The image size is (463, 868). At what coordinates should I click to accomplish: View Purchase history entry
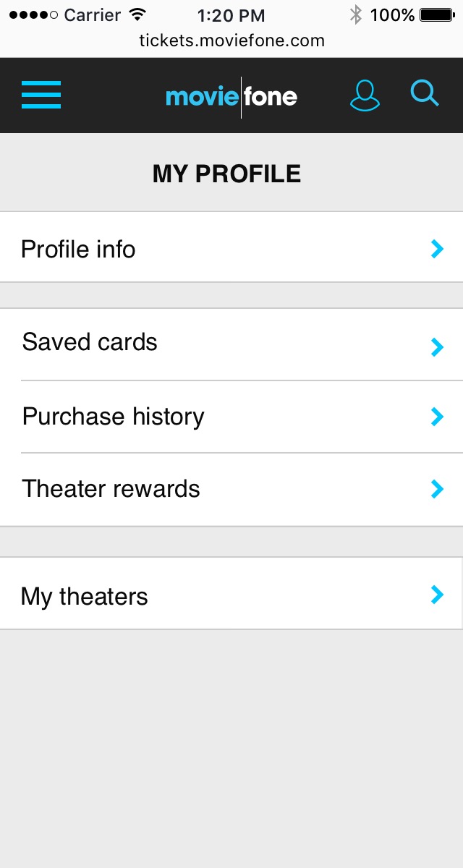point(114,417)
